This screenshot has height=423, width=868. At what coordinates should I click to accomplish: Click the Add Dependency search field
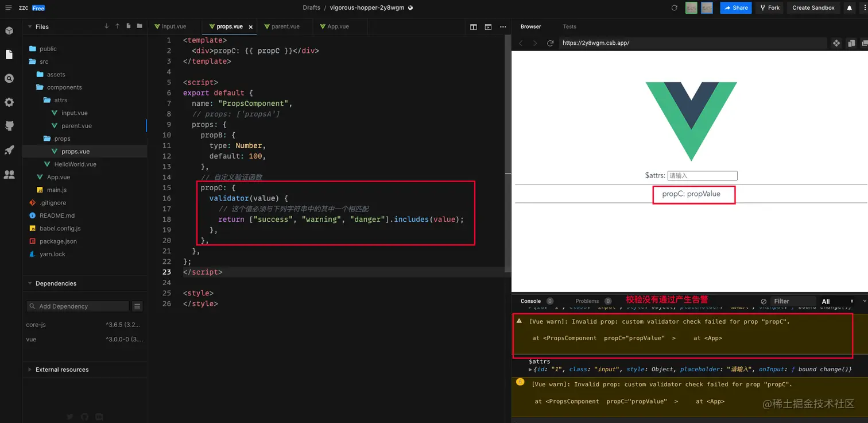78,306
